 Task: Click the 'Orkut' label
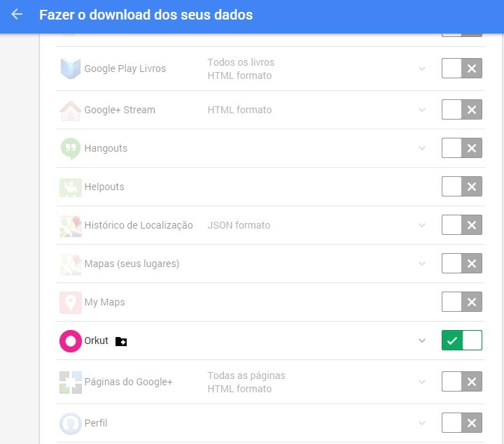[x=96, y=341]
